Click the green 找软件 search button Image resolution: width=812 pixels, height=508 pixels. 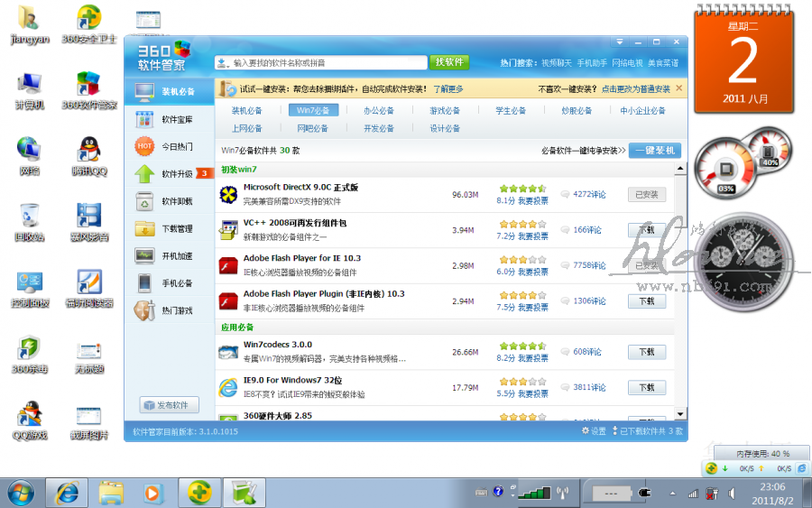pyautogui.click(x=448, y=62)
